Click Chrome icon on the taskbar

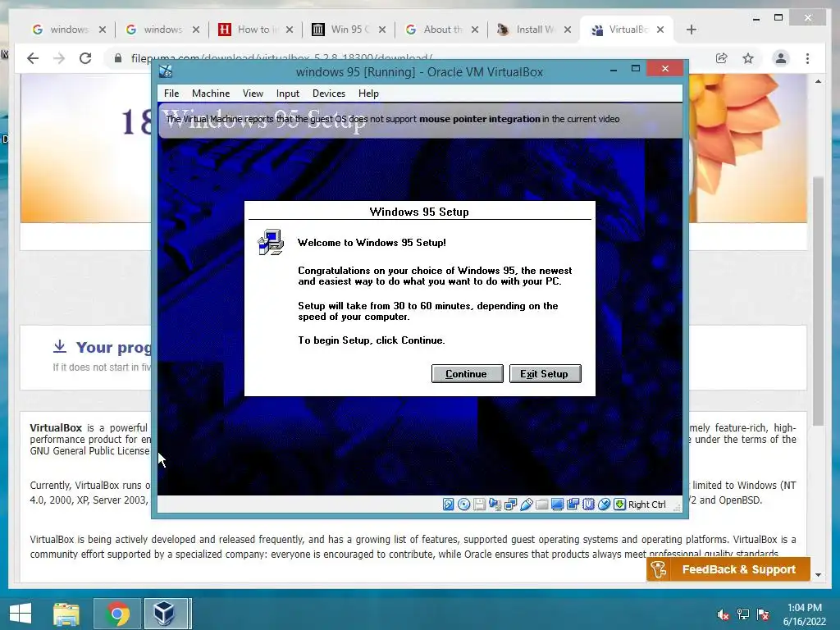click(117, 614)
